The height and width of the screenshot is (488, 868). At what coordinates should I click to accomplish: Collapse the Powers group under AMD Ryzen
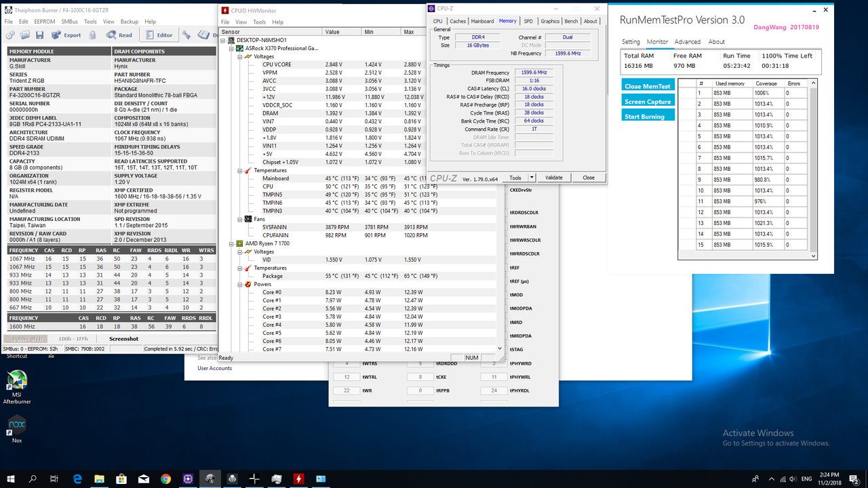[x=240, y=284]
